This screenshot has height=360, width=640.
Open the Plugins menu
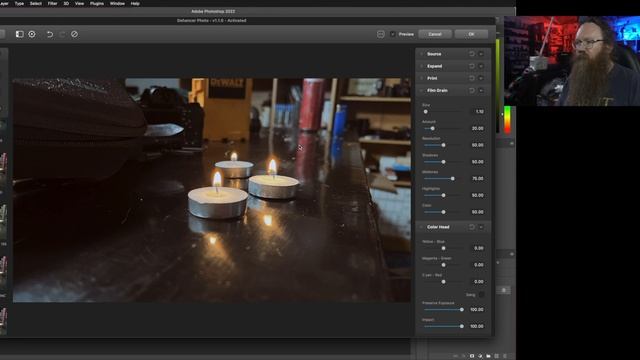click(97, 3)
